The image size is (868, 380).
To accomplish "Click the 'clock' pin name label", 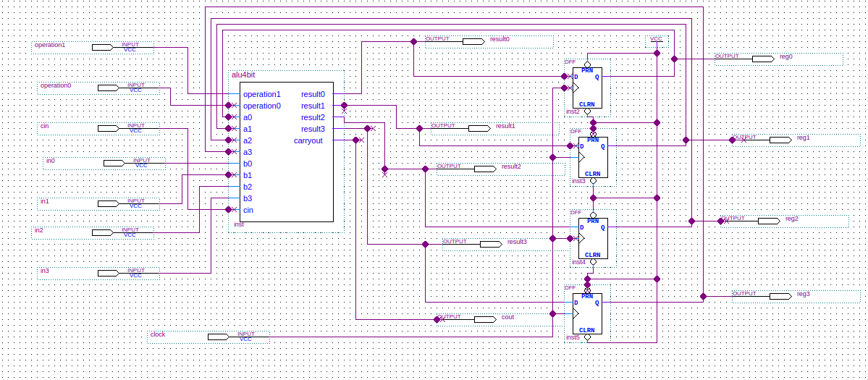I will [158, 334].
